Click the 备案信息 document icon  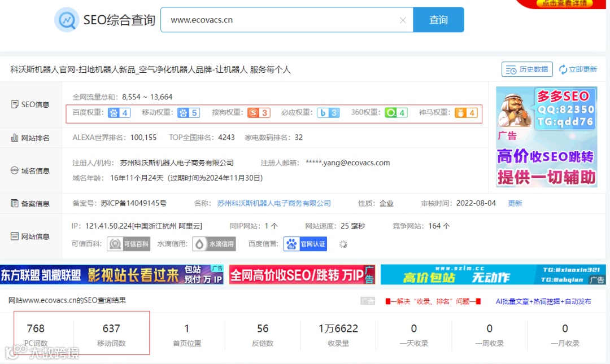(x=14, y=203)
